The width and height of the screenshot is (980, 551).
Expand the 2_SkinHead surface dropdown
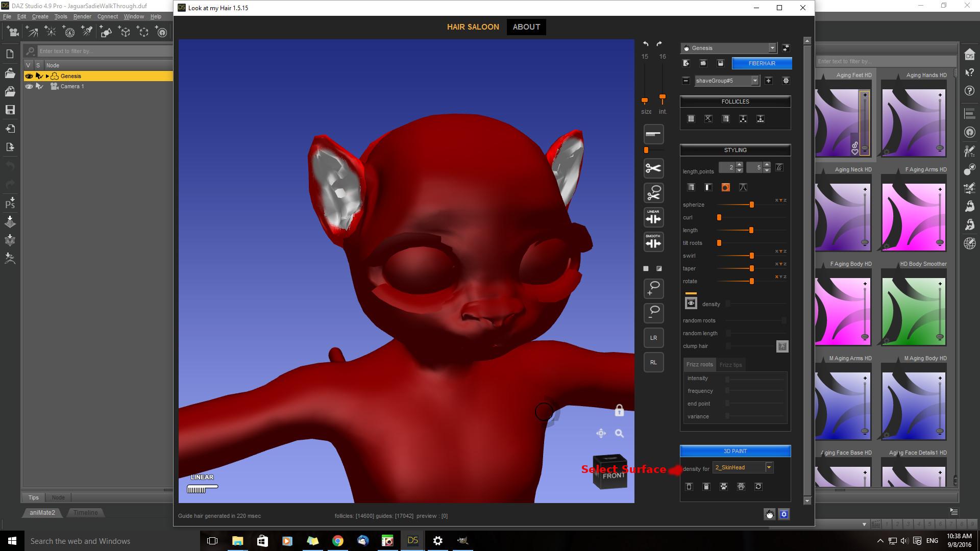[769, 467]
